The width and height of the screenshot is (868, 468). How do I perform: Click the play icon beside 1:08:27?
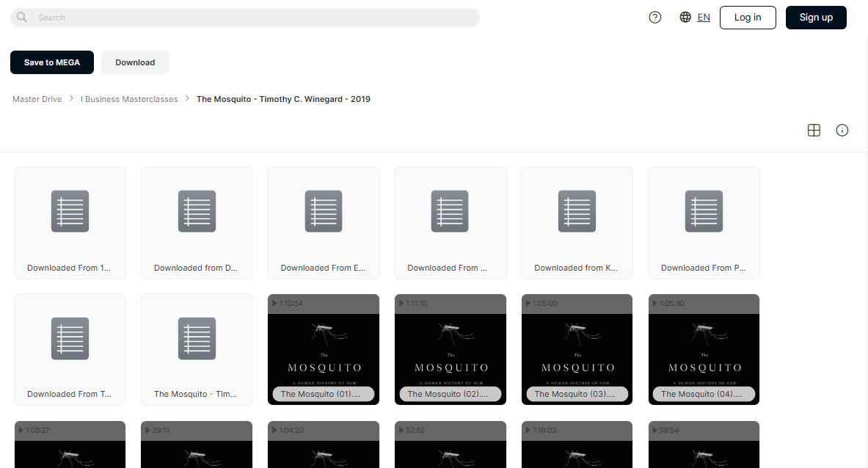[21, 430]
